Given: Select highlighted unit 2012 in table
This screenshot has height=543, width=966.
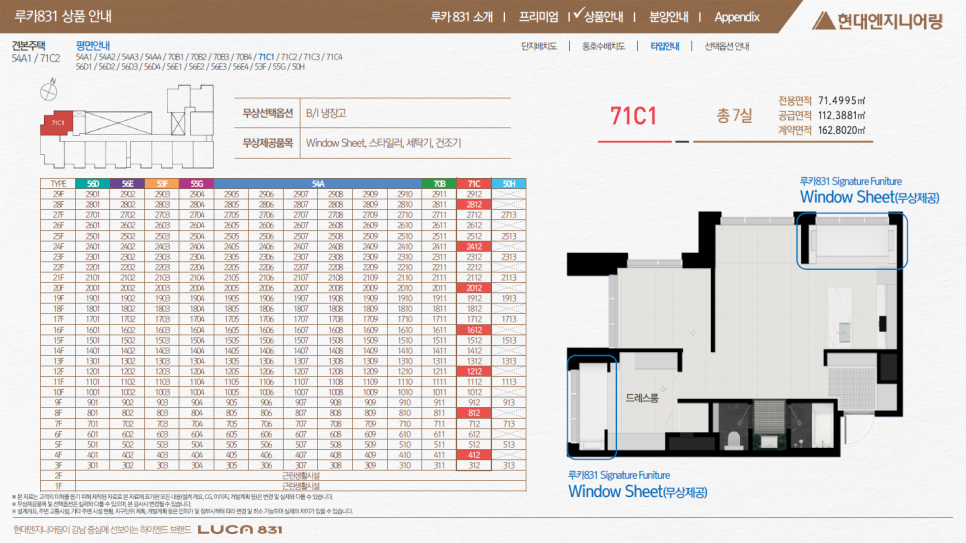Looking at the screenshot, I should tap(474, 288).
